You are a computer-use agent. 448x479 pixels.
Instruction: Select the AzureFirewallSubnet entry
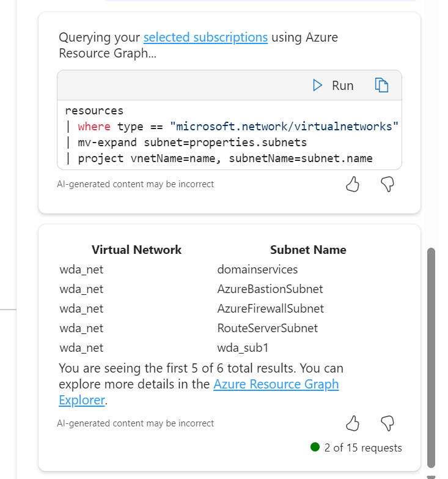270,308
